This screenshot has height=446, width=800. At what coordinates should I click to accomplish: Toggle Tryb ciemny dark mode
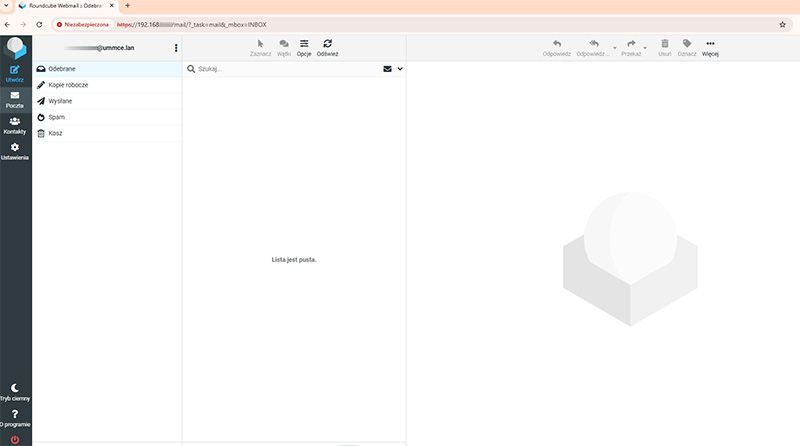click(x=15, y=391)
